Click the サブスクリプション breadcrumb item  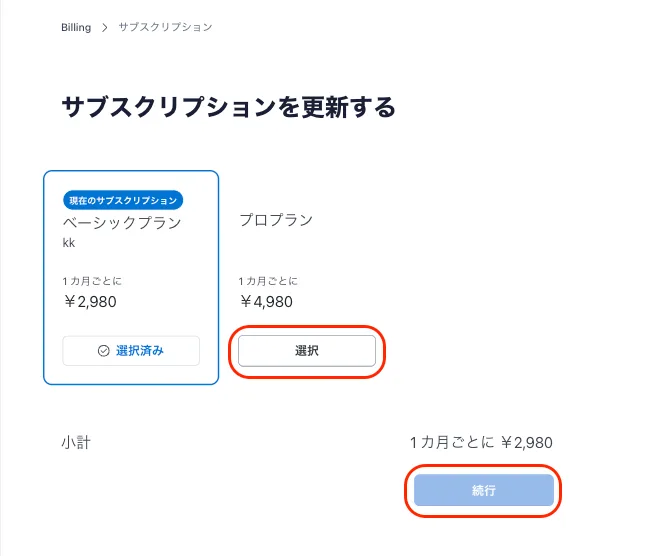pos(165,27)
